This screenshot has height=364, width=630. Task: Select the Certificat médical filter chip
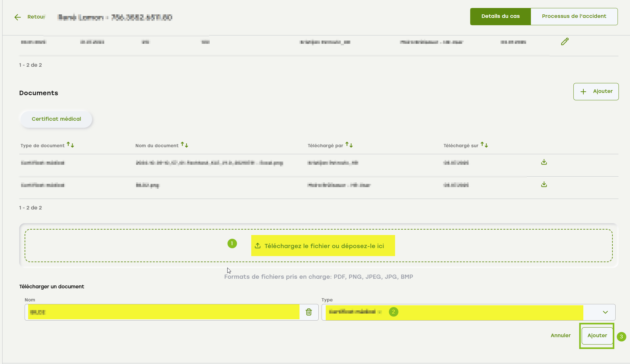(x=56, y=119)
